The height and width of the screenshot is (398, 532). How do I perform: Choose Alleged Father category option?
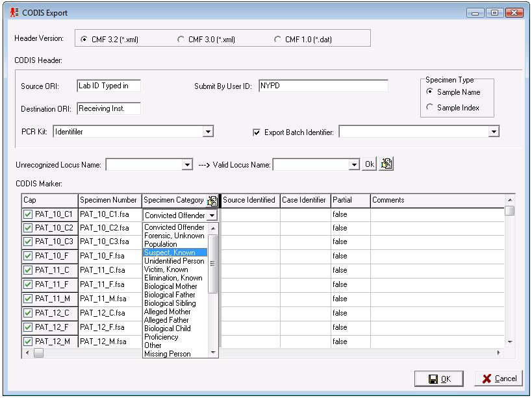(x=174, y=320)
